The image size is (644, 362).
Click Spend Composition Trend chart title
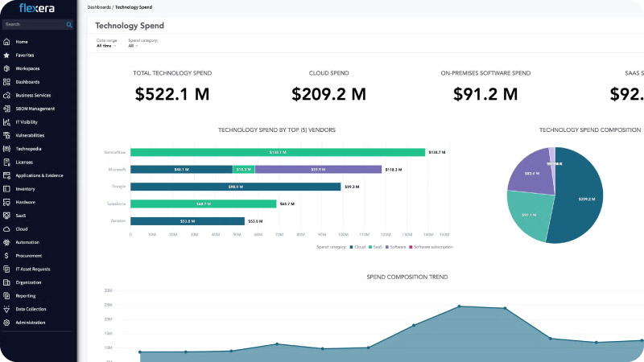pyautogui.click(x=407, y=277)
